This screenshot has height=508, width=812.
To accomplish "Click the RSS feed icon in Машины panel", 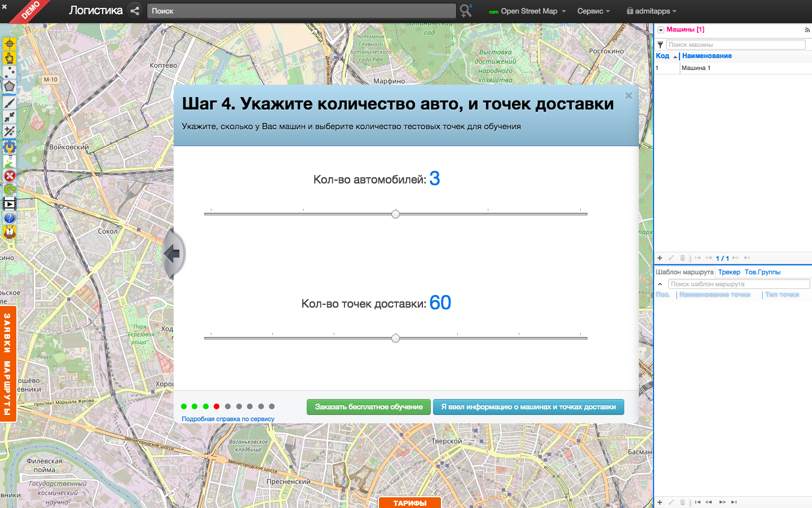I will click(806, 30).
